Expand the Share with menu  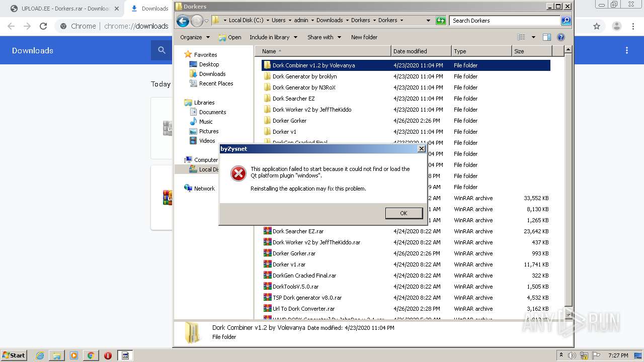pos(325,37)
